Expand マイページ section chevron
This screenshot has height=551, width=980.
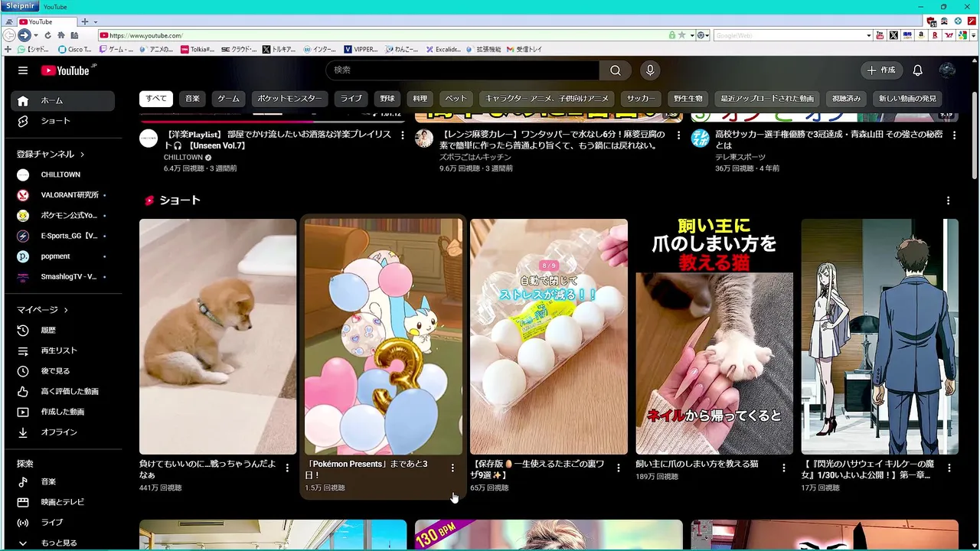point(66,310)
